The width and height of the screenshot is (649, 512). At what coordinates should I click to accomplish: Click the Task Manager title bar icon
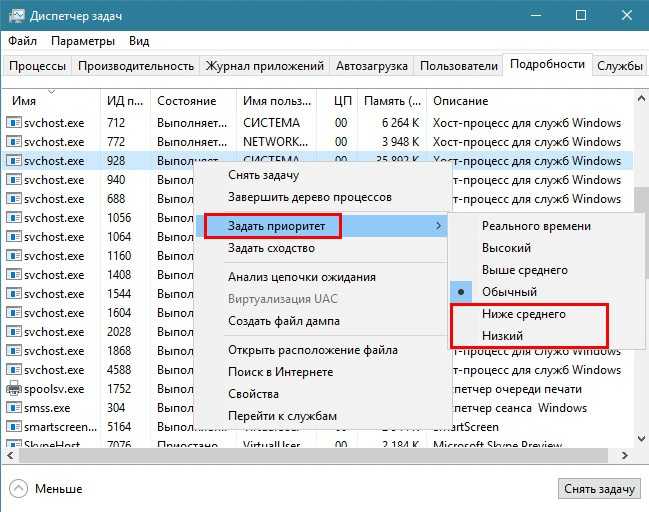coord(17,16)
